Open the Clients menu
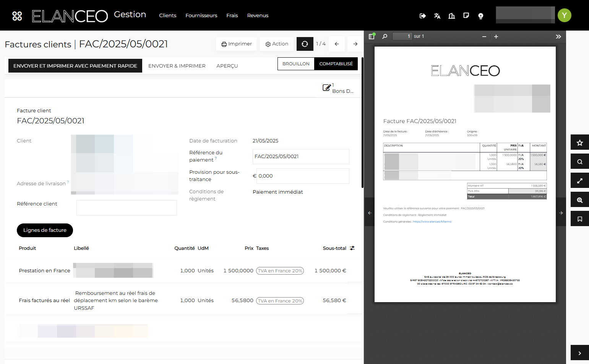The width and height of the screenshot is (589, 364). click(168, 16)
